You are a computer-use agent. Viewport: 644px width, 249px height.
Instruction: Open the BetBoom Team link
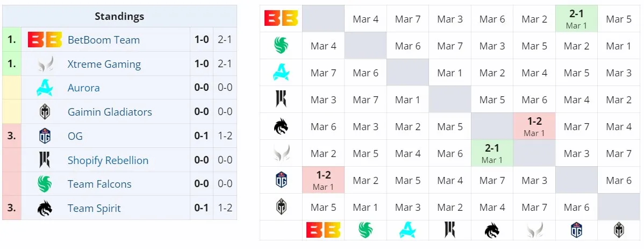[104, 40]
